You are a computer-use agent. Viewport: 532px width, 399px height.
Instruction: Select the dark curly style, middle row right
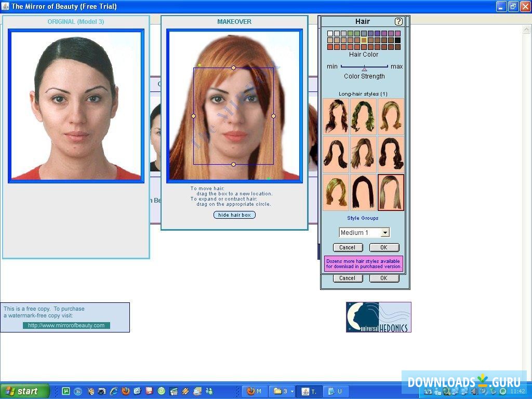click(391, 154)
